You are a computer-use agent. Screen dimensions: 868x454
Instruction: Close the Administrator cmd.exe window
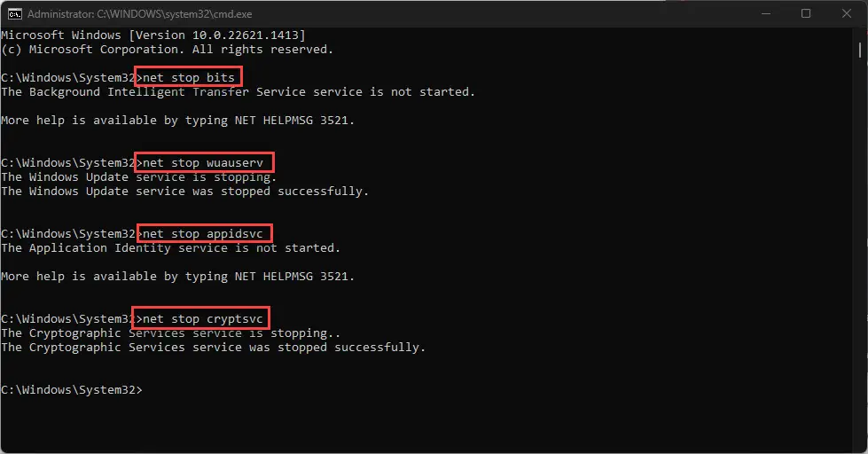point(847,14)
